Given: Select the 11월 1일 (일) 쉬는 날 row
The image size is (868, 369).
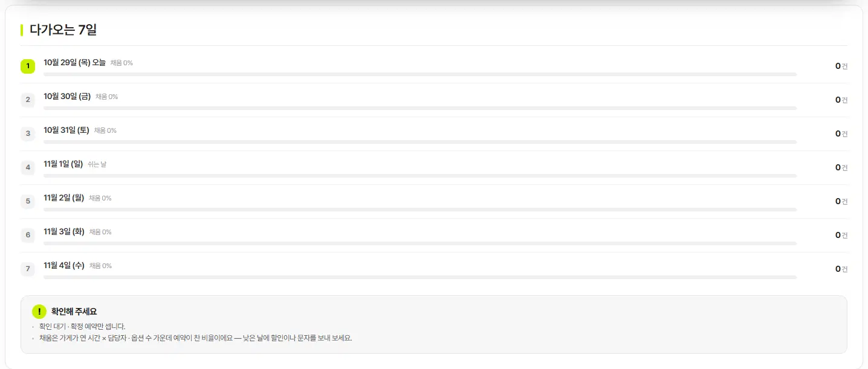Looking at the screenshot, I should (434, 168).
